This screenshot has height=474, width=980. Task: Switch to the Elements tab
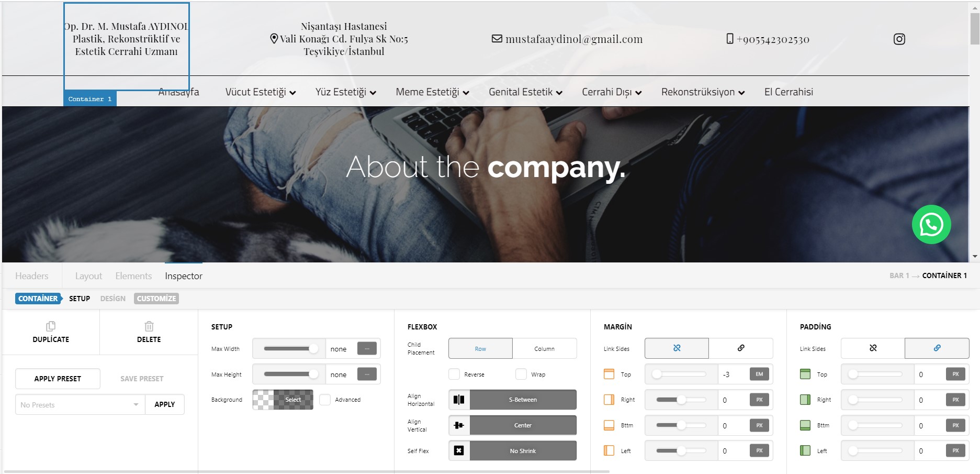point(133,276)
